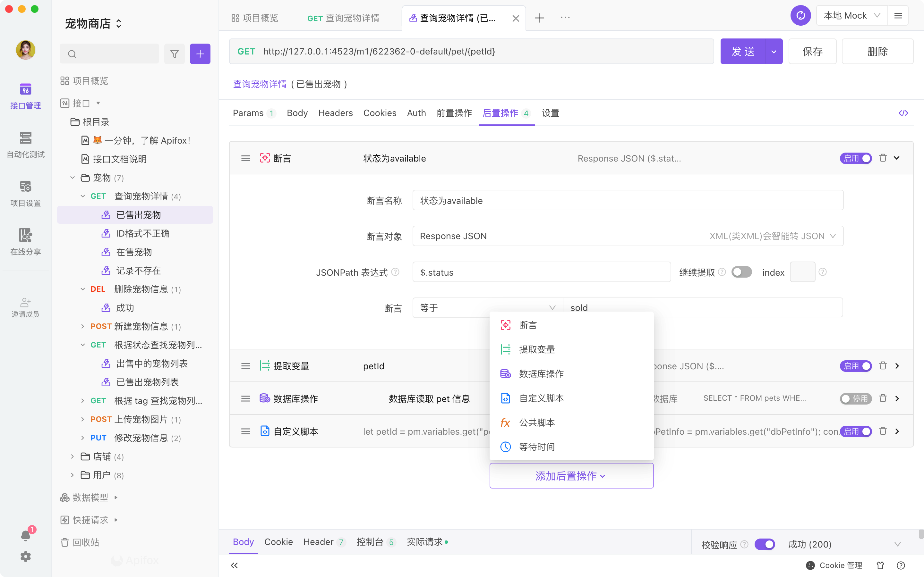
Task: Disable the 校验响应 toggle
Action: click(x=766, y=544)
